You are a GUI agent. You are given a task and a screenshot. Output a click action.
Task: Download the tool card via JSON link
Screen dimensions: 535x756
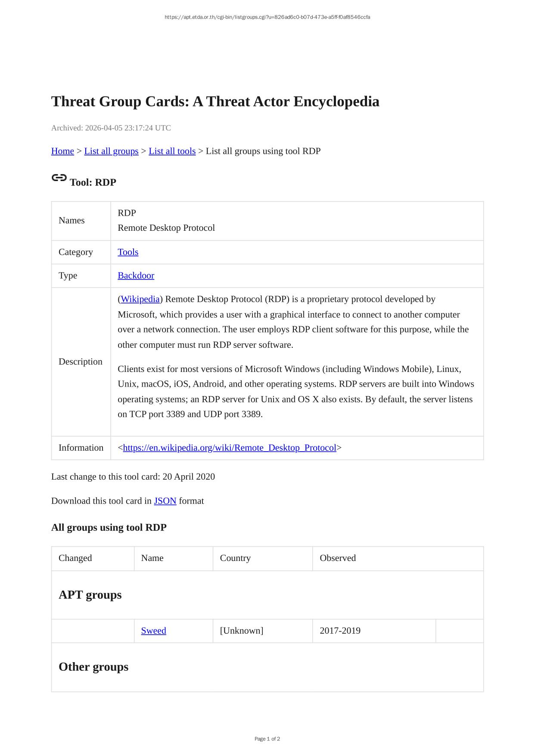tap(165, 501)
